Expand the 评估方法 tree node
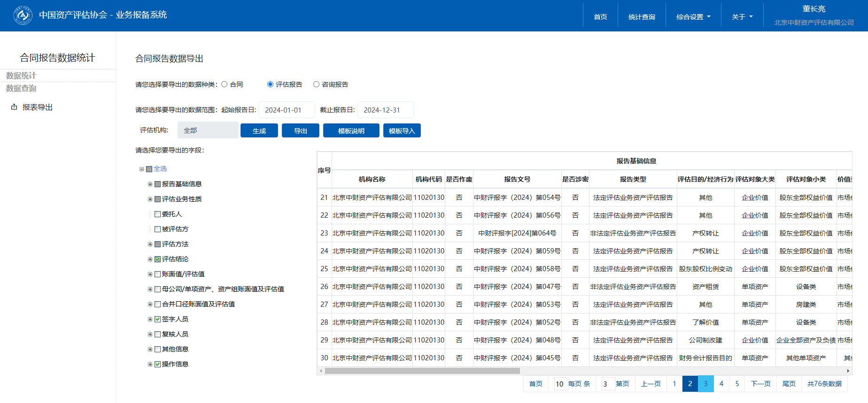The height and width of the screenshot is (403, 868). [150, 244]
